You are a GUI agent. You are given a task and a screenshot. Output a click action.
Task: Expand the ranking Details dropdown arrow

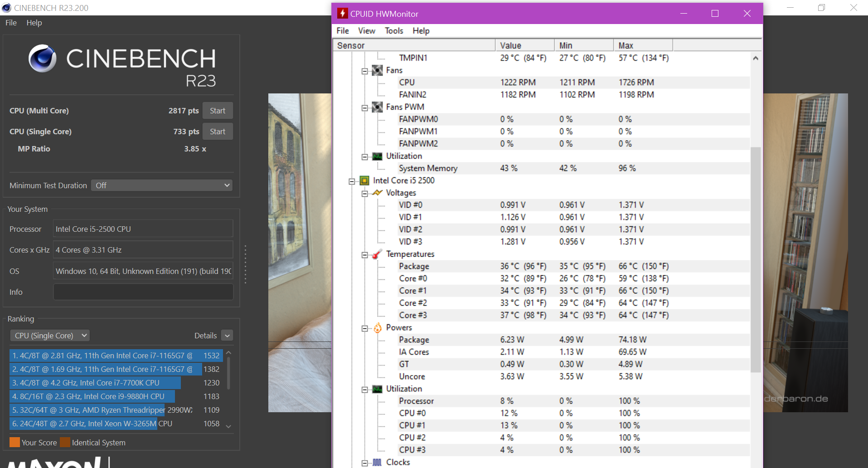228,336
